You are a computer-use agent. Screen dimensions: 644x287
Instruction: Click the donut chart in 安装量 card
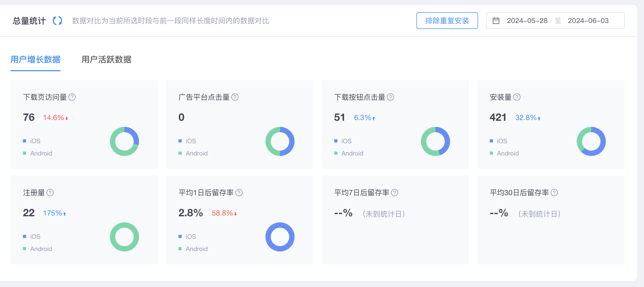click(591, 141)
